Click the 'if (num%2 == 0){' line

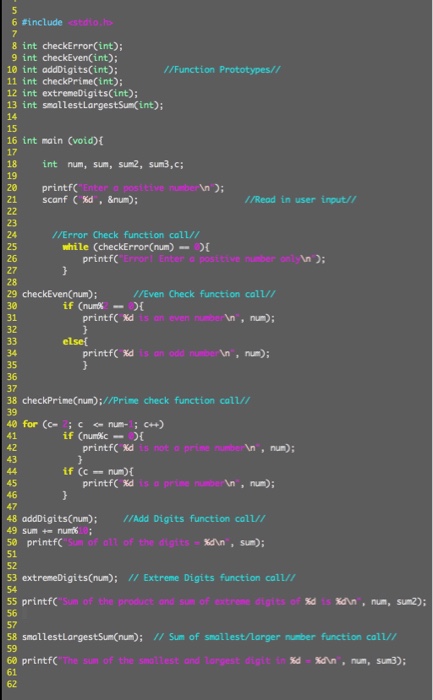(103, 306)
